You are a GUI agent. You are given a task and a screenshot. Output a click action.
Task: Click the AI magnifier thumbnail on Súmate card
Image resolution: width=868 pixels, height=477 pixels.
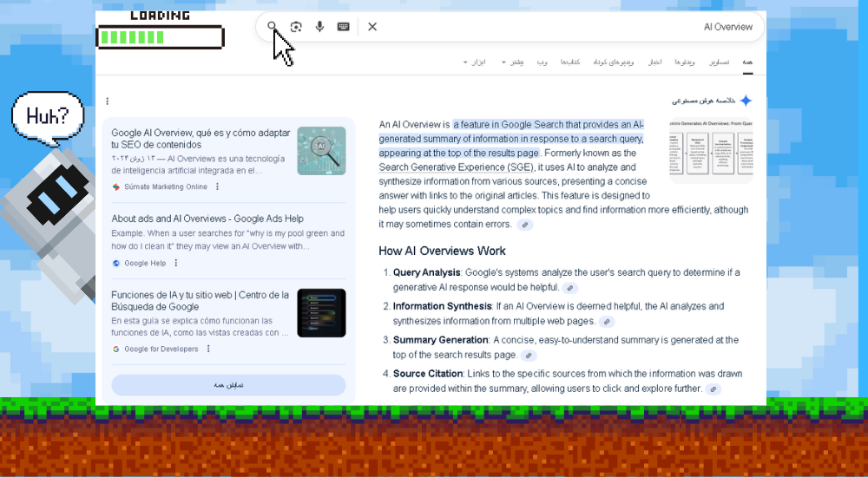pyautogui.click(x=322, y=151)
